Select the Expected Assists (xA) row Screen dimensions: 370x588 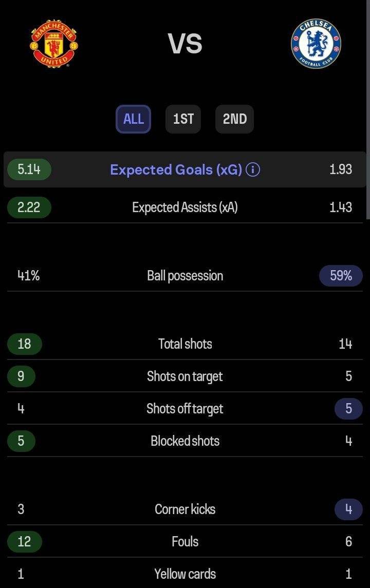click(185, 207)
